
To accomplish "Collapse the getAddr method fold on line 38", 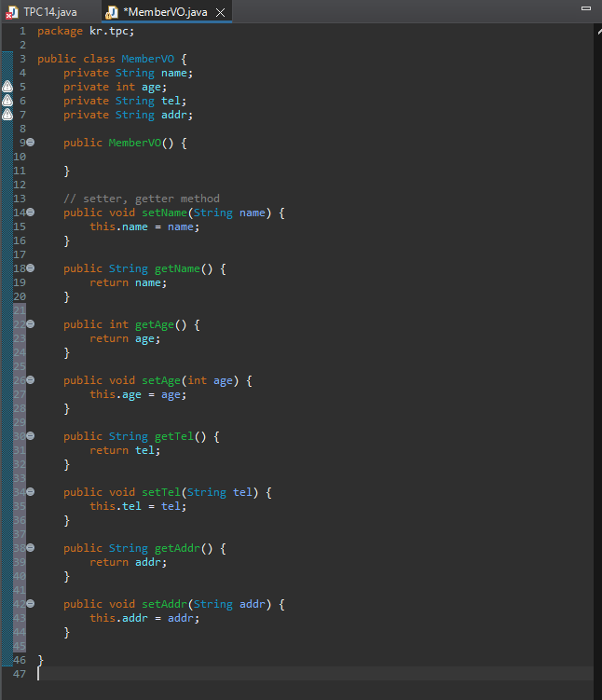I will click(x=31, y=548).
